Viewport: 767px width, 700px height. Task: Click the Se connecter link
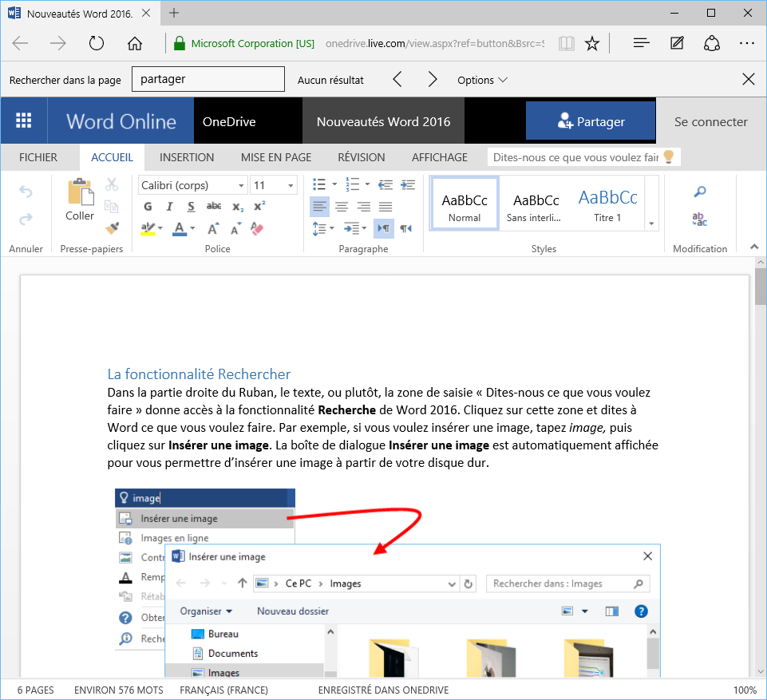point(710,121)
